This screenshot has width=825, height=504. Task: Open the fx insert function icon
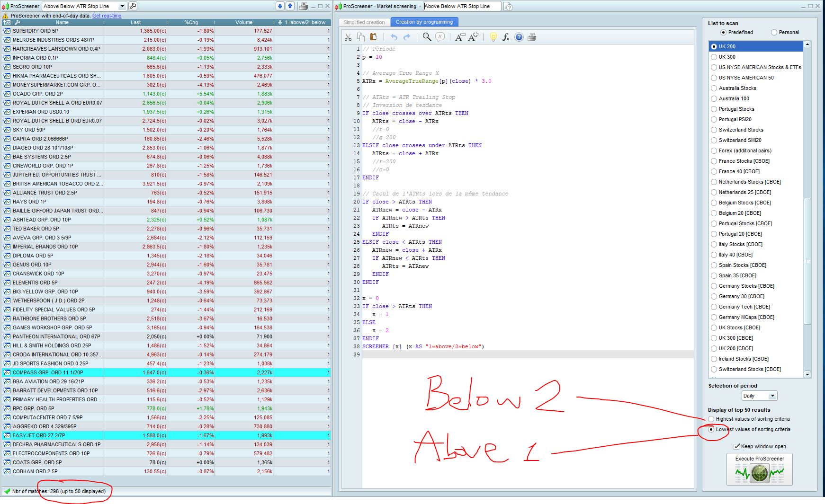pos(506,37)
